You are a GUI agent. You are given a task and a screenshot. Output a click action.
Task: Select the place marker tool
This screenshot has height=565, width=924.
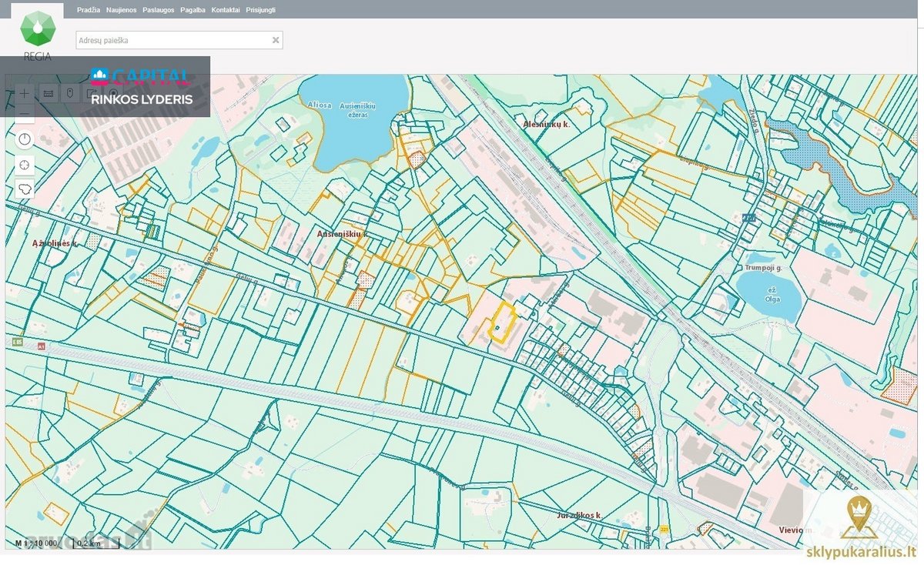70,93
